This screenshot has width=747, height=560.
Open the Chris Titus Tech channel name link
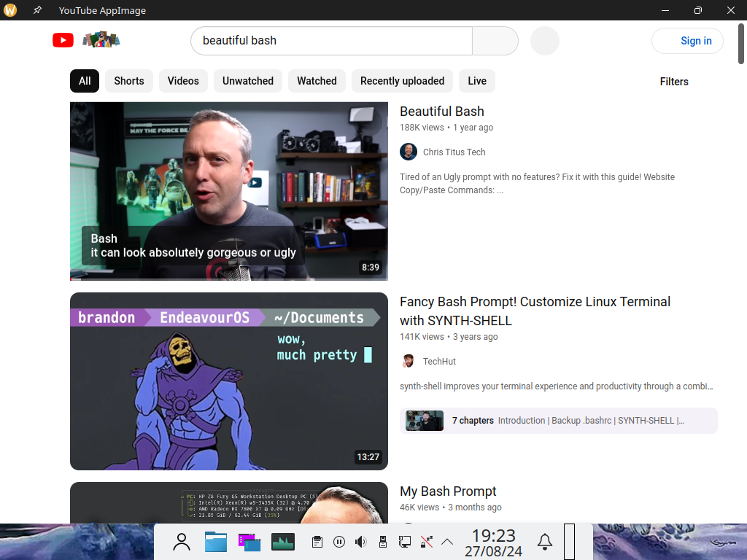coord(454,152)
